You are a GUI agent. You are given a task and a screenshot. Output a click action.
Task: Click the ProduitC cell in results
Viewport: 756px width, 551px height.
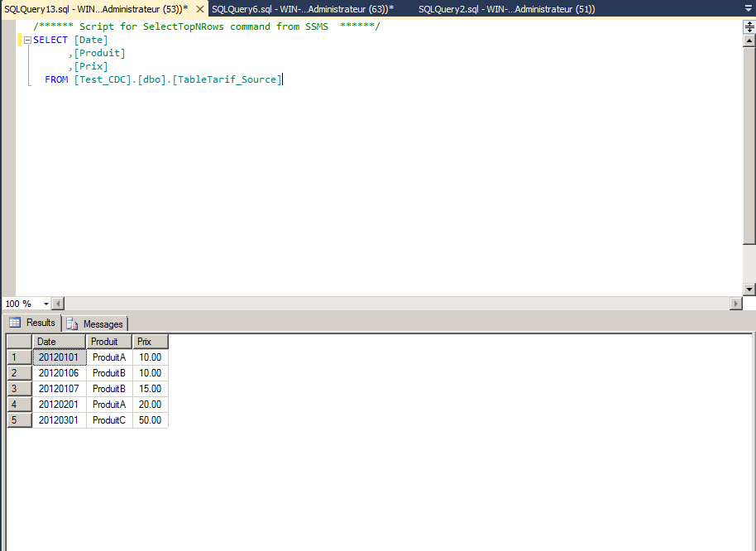click(109, 420)
